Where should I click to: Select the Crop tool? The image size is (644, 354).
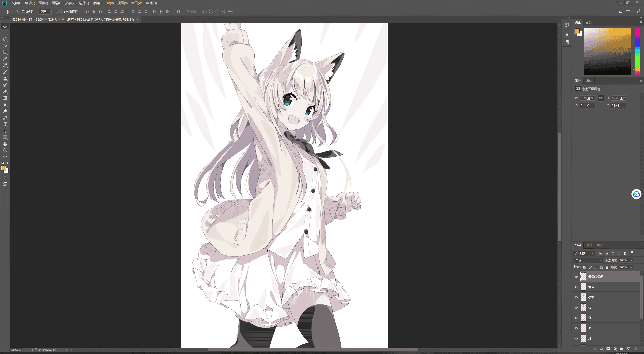pyautogui.click(x=5, y=52)
